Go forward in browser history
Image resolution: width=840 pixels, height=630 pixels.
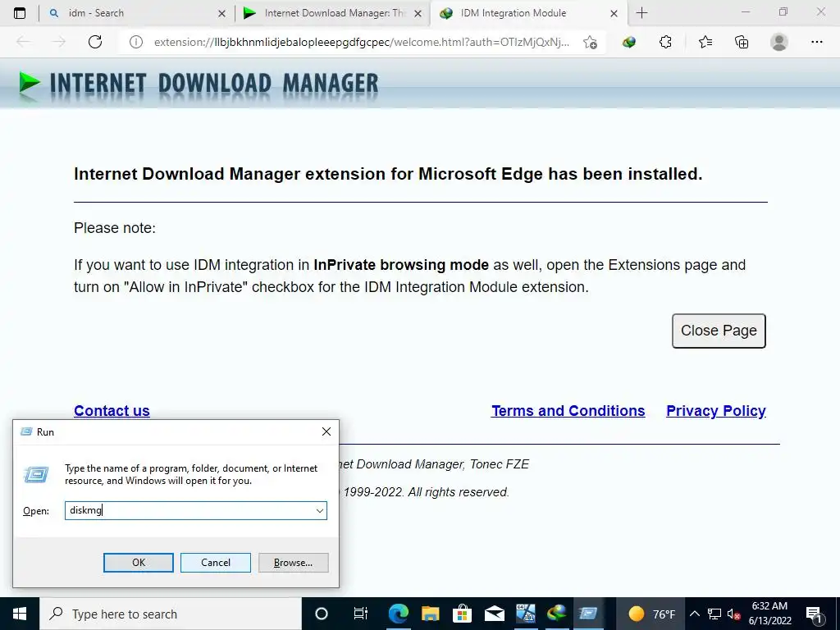click(x=58, y=42)
